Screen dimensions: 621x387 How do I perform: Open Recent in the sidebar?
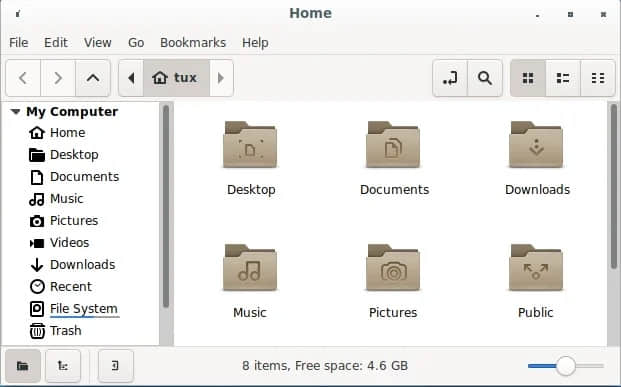60,286
